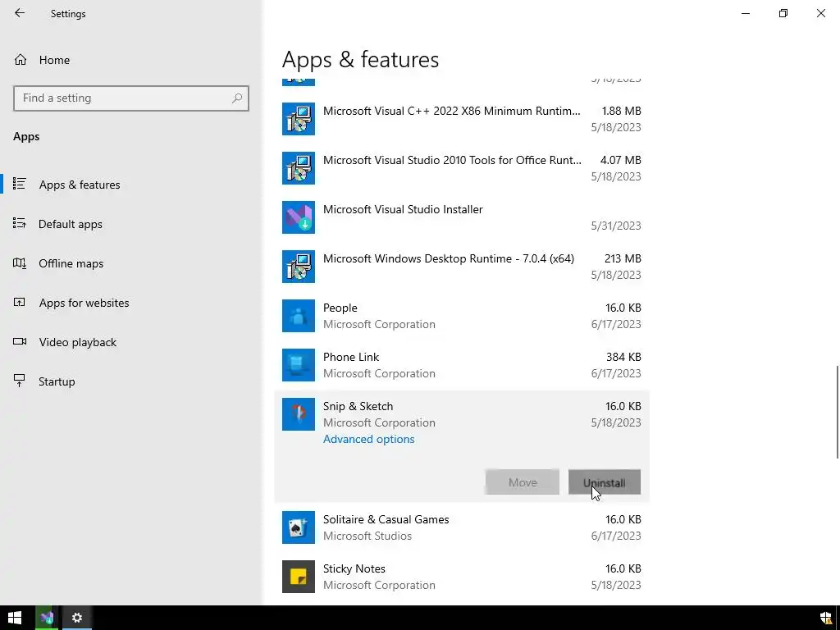Select the People app entry

coord(462,316)
